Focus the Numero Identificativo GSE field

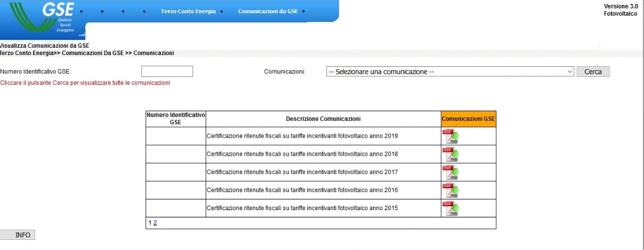167,71
